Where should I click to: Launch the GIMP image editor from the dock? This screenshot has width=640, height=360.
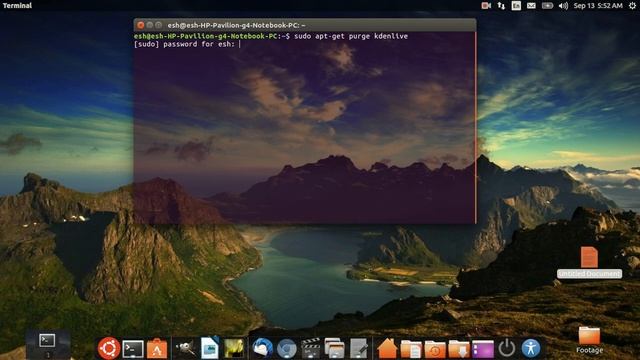click(x=185, y=348)
